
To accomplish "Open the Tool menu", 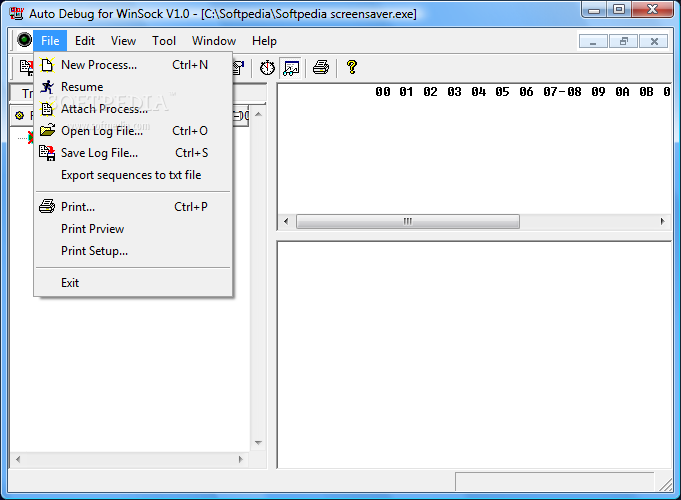I will 164,41.
